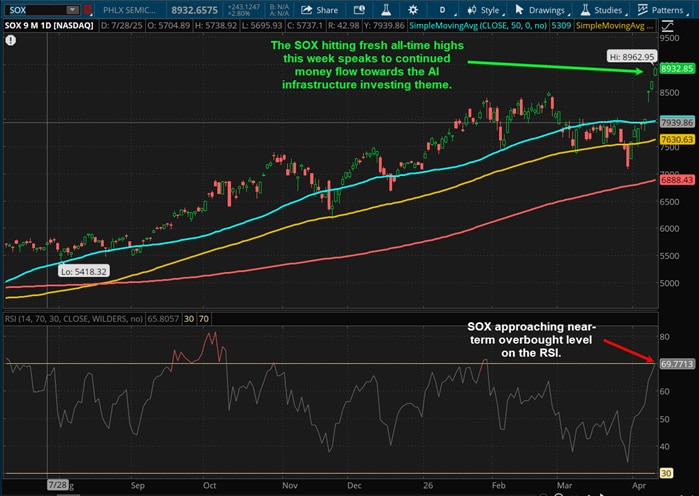This screenshot has height=496, width=699.
Task: Click the Hi: 8962.95 bubble
Action: [x=632, y=57]
